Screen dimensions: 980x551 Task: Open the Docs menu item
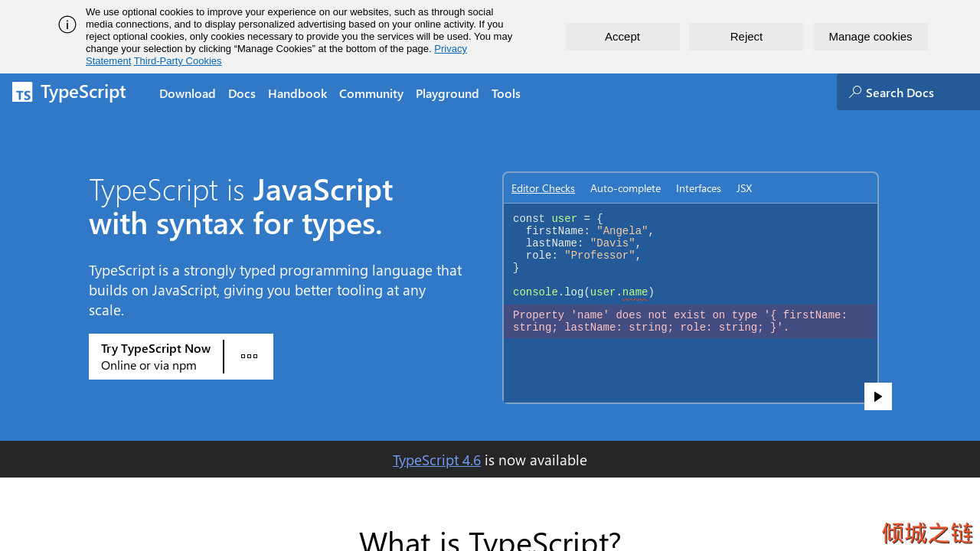(242, 93)
